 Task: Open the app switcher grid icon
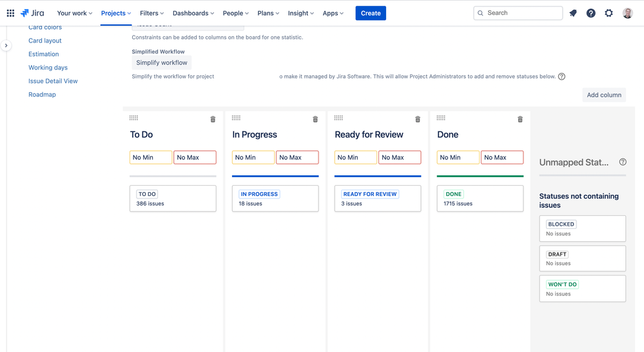tap(11, 13)
